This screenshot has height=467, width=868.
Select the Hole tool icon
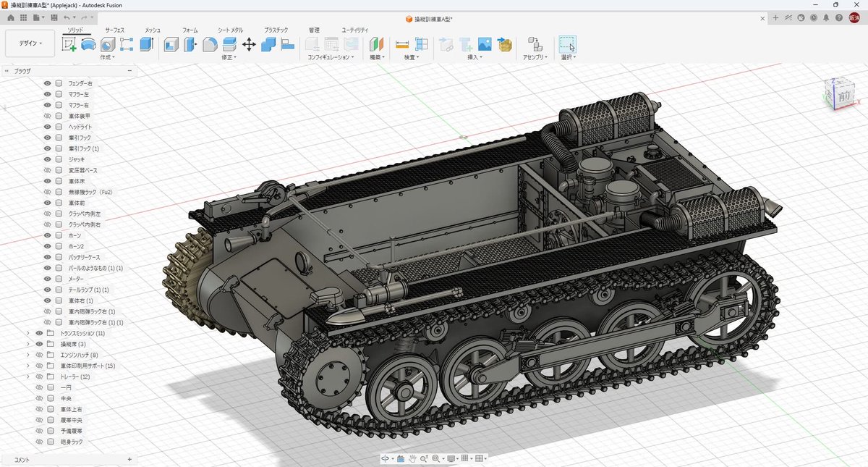(108, 45)
